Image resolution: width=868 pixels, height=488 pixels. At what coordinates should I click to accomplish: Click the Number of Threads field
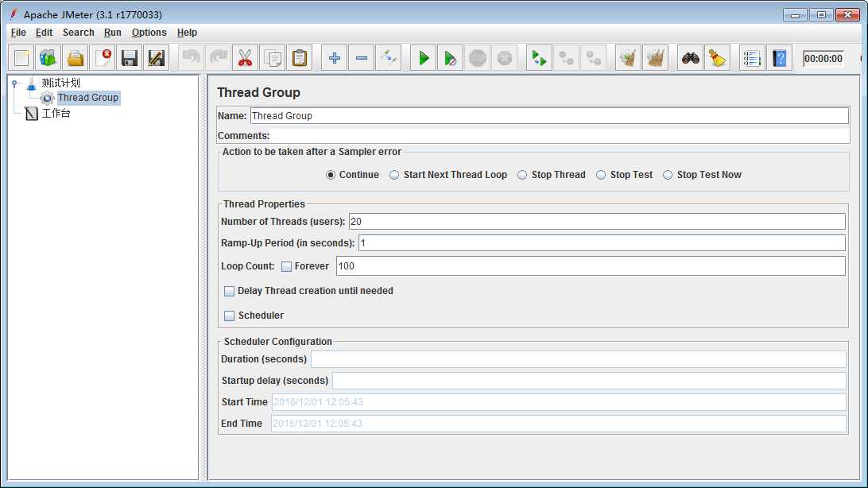click(x=597, y=221)
